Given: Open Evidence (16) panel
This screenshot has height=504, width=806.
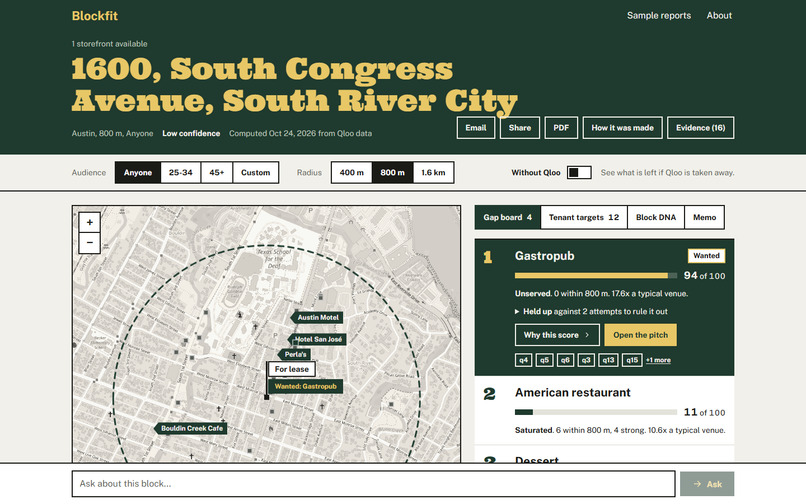Looking at the screenshot, I should point(700,128).
